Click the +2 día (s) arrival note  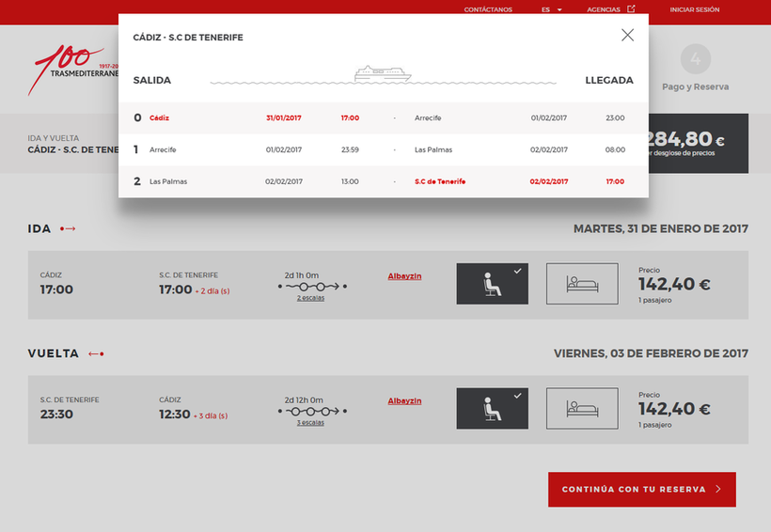[x=212, y=291]
